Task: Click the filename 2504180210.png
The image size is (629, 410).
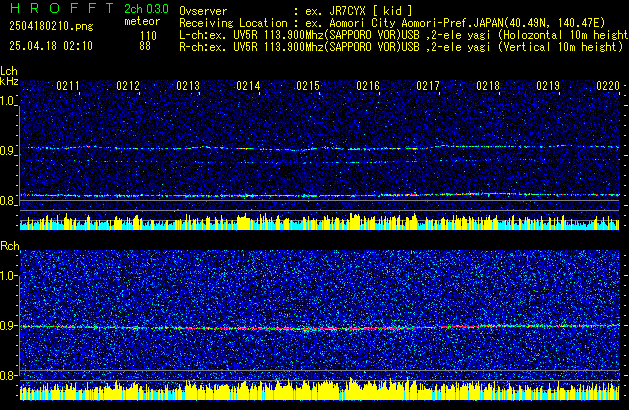Action: [51, 26]
